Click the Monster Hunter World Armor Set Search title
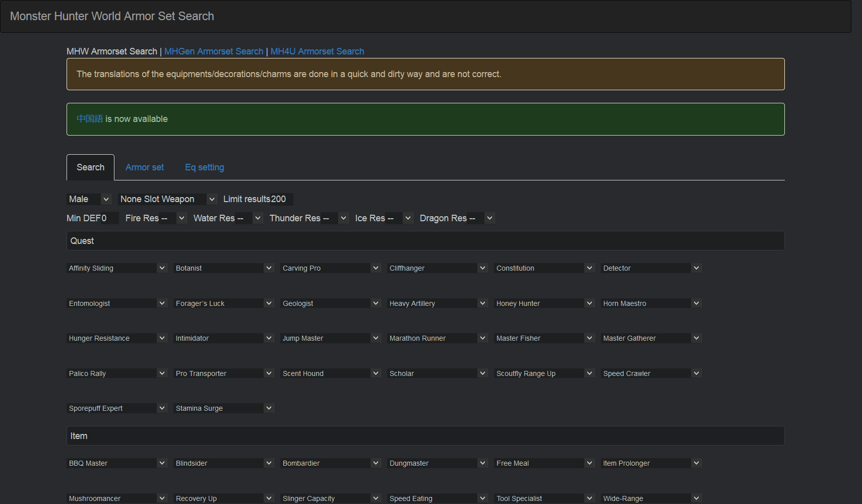The width and height of the screenshot is (862, 504). (112, 16)
